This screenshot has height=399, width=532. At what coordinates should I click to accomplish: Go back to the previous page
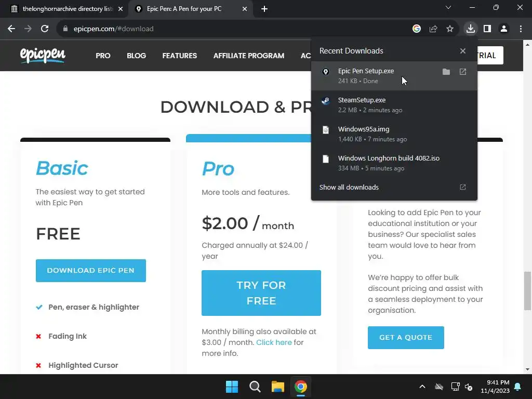pos(11,29)
